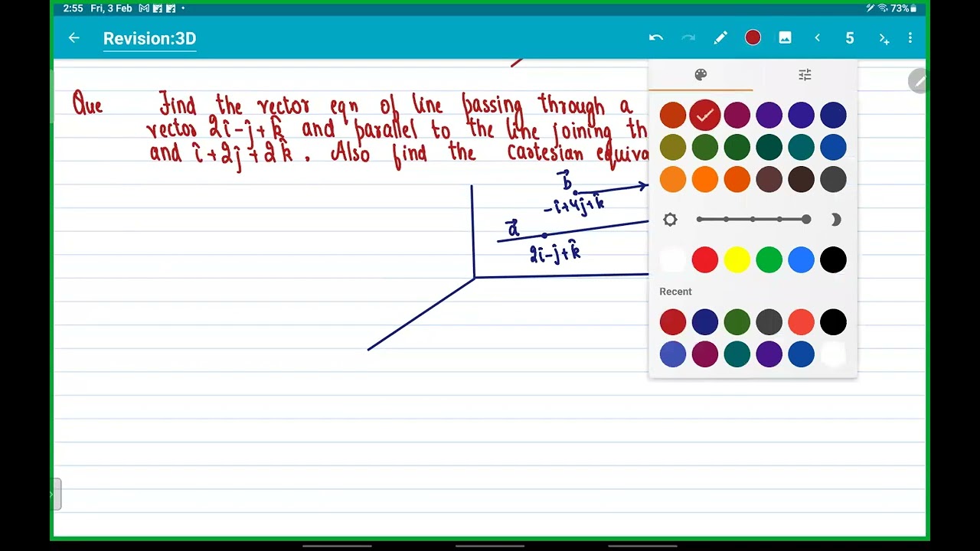
Task: Pick the bright blue swatch beside black
Action: point(801,260)
